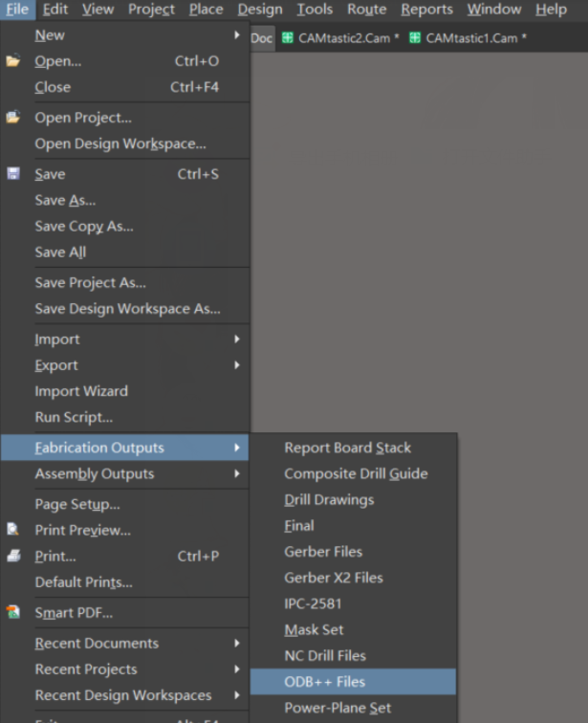Choose Open Design Workspace
Screen dimensions: 588x723
click(125, 143)
